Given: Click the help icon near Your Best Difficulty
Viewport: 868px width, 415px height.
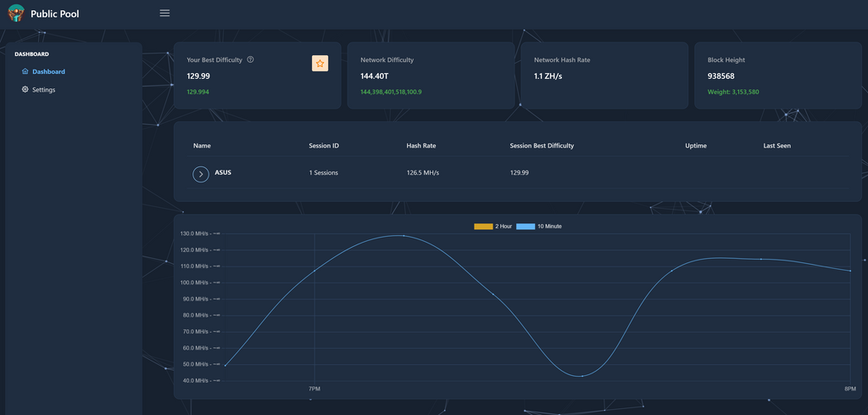Looking at the screenshot, I should coord(250,60).
